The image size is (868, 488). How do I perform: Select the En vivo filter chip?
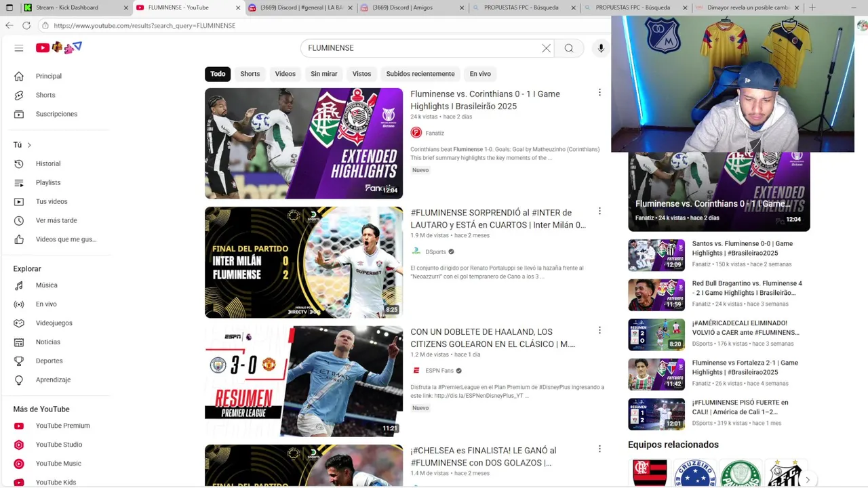pos(480,74)
